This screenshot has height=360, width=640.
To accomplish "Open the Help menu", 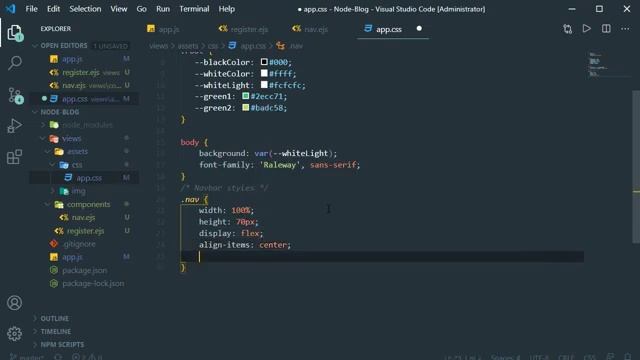I will tap(227, 9).
